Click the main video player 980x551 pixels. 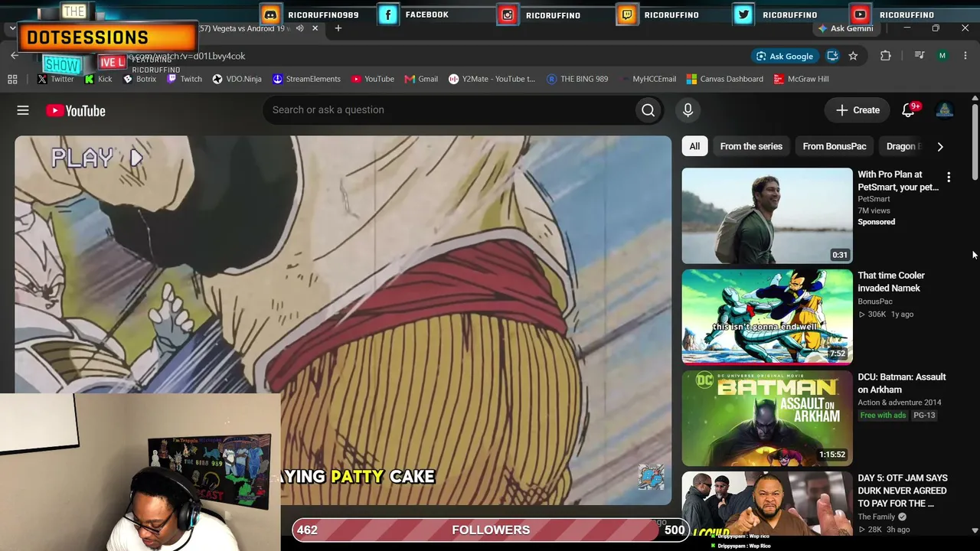click(x=343, y=320)
